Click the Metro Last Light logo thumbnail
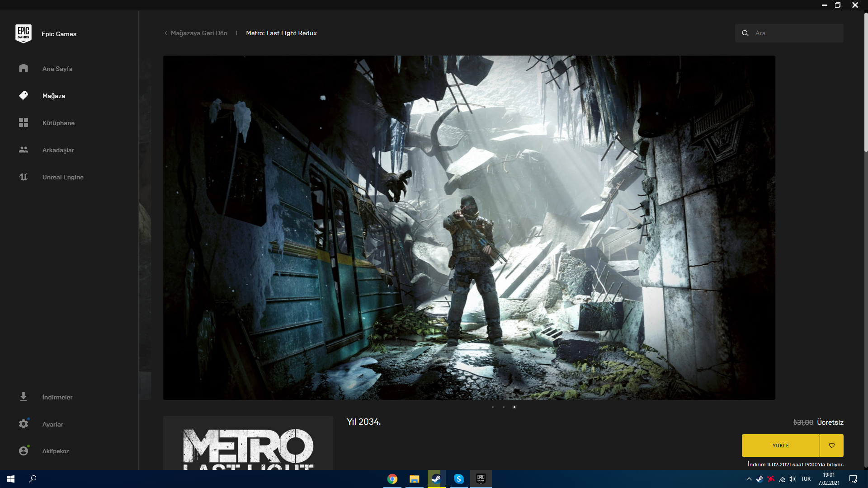 pyautogui.click(x=248, y=445)
